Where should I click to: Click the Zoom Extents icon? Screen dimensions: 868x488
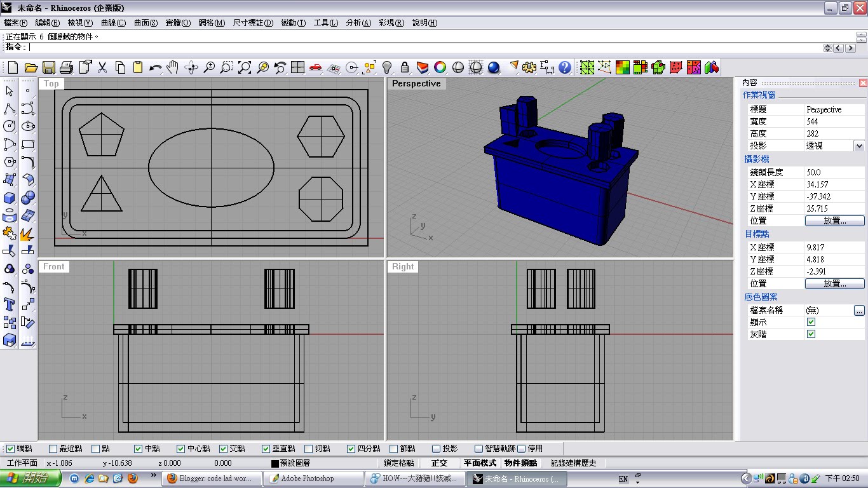point(244,67)
